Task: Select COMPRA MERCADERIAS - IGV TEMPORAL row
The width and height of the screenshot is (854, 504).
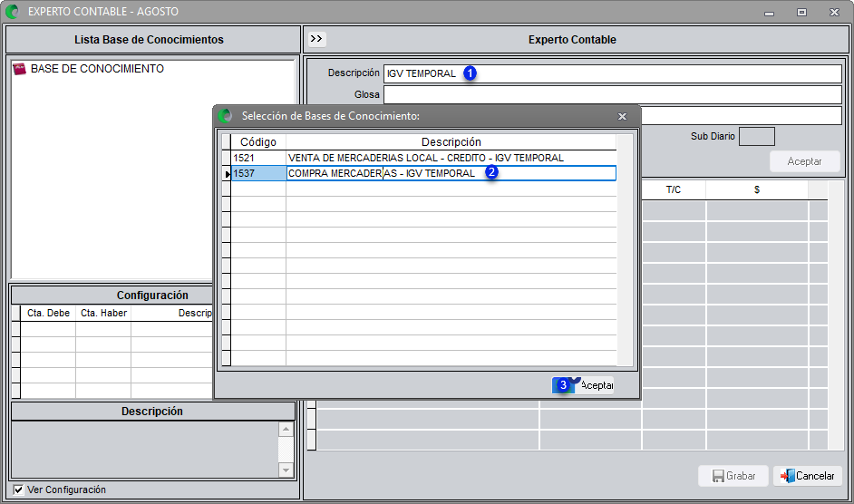Action: pyautogui.click(x=451, y=173)
